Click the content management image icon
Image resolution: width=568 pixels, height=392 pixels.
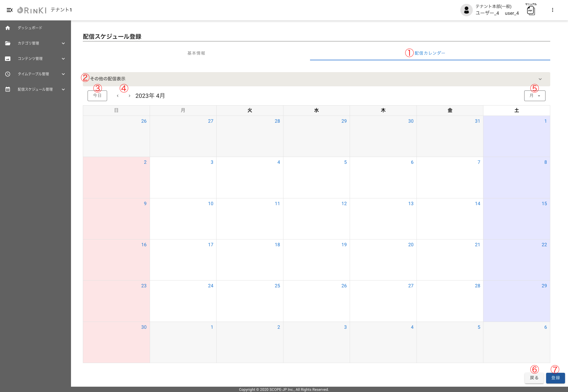click(x=8, y=59)
